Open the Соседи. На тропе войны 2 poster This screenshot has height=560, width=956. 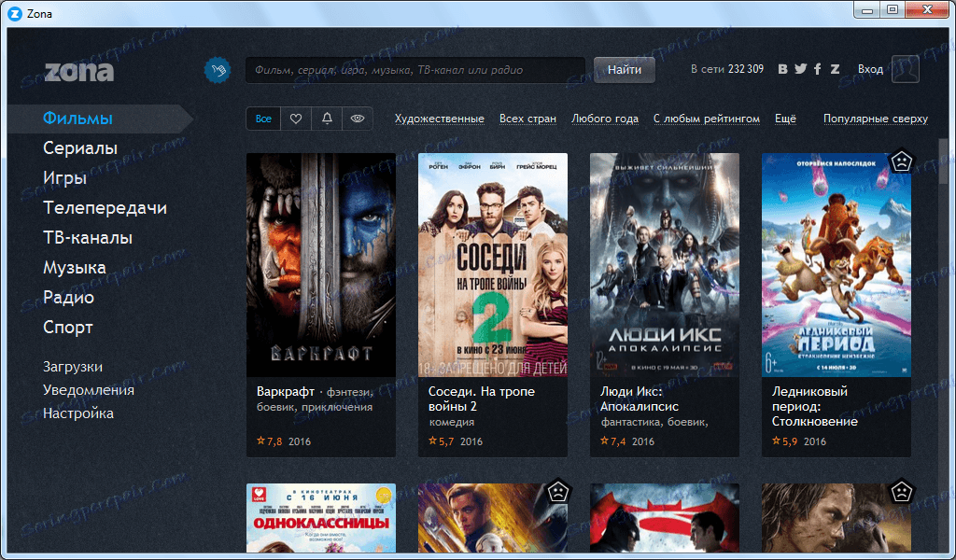coord(493,265)
